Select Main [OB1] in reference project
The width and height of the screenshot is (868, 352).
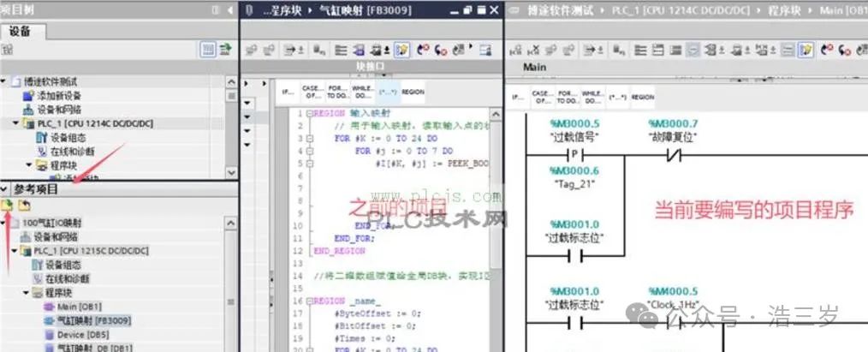80,306
